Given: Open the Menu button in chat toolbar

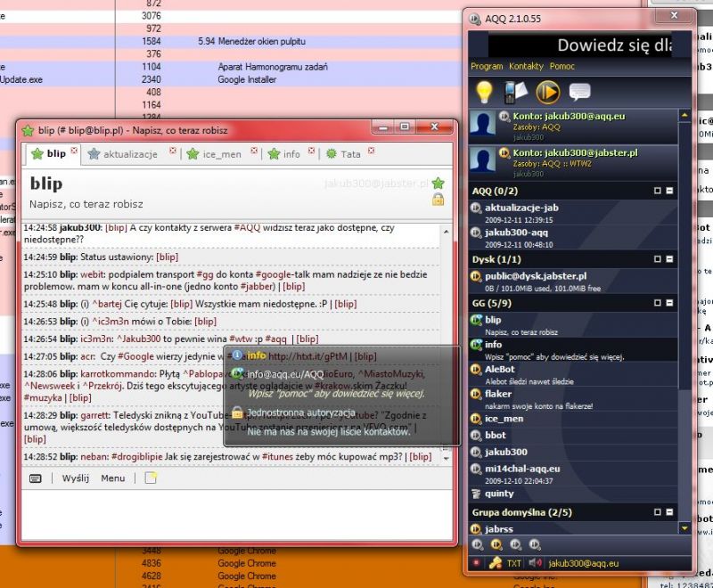Looking at the screenshot, I should click(x=113, y=478).
